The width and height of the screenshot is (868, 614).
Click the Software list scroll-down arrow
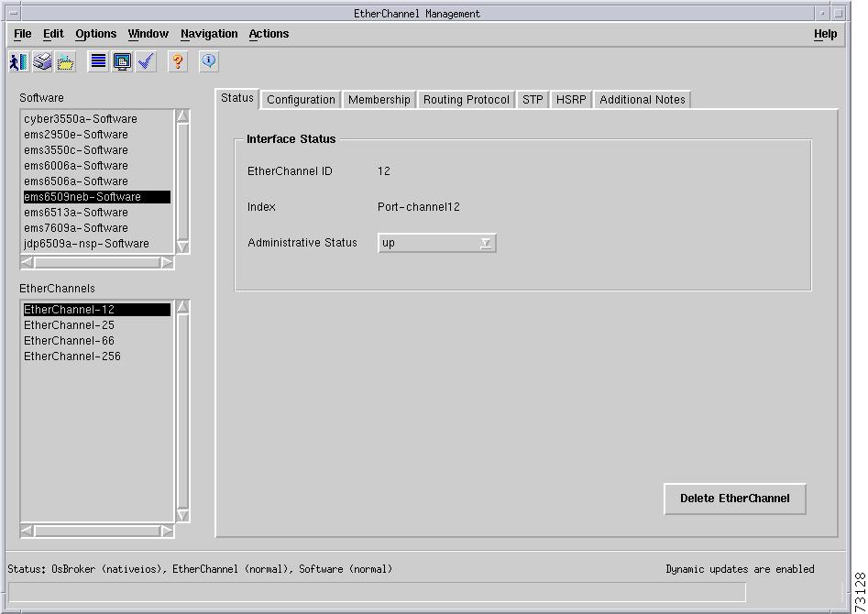click(x=182, y=247)
